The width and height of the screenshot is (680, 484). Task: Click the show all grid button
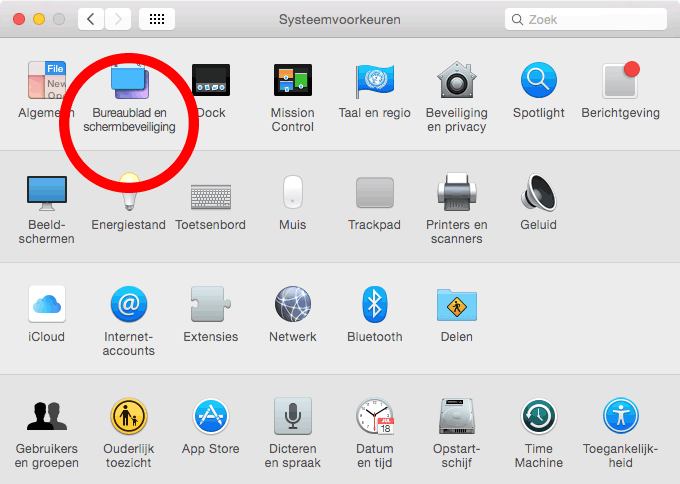click(x=157, y=19)
